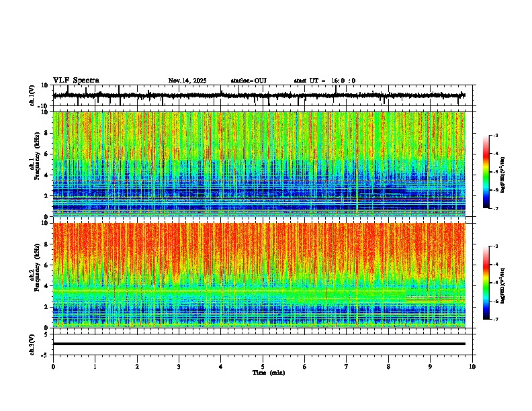Click the "Time (min)" axis label
This screenshot has width=532, height=411.
click(x=269, y=373)
